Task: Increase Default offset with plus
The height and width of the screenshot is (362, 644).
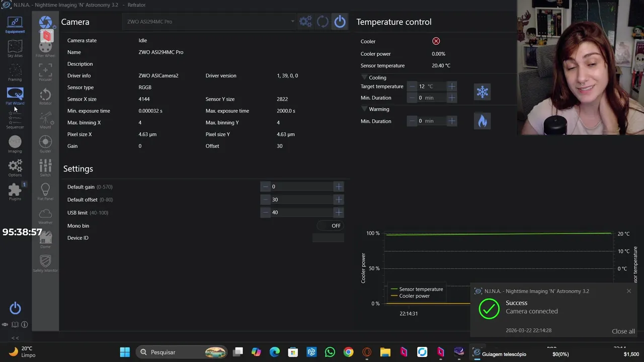Action: pyautogui.click(x=339, y=200)
